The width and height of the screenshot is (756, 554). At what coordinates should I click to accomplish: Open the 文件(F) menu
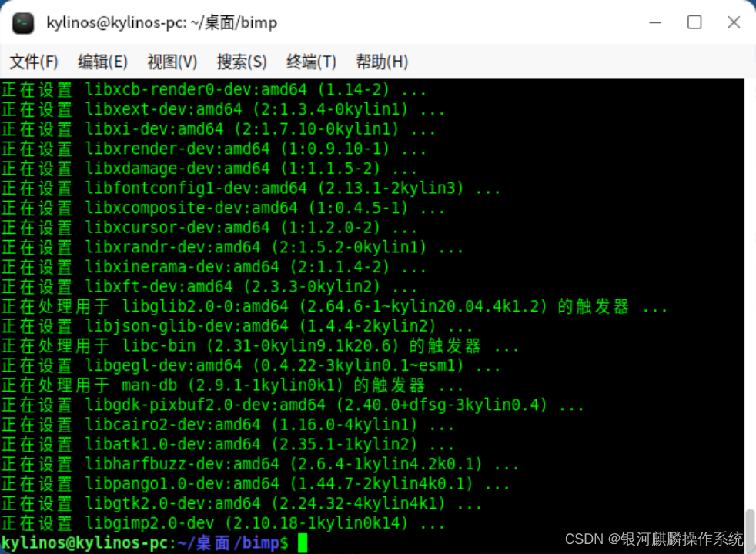point(32,62)
